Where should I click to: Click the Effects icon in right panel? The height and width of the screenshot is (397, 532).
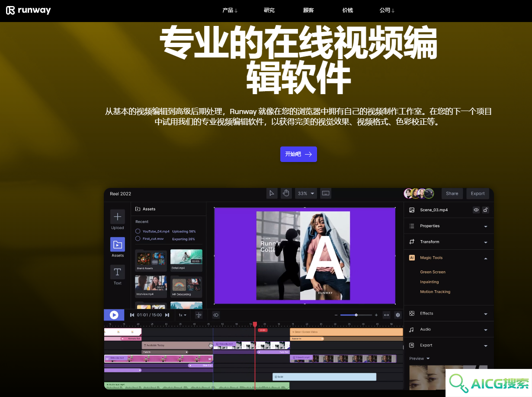click(x=412, y=314)
